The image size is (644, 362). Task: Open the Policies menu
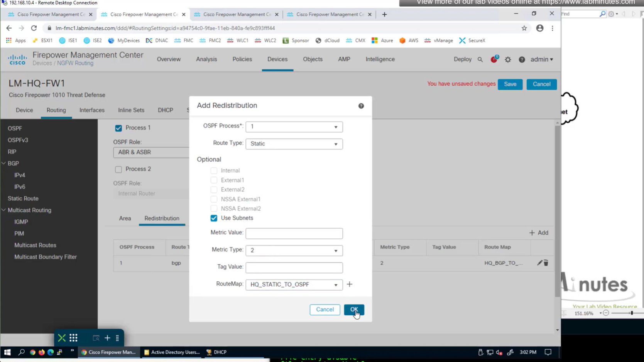(242, 59)
